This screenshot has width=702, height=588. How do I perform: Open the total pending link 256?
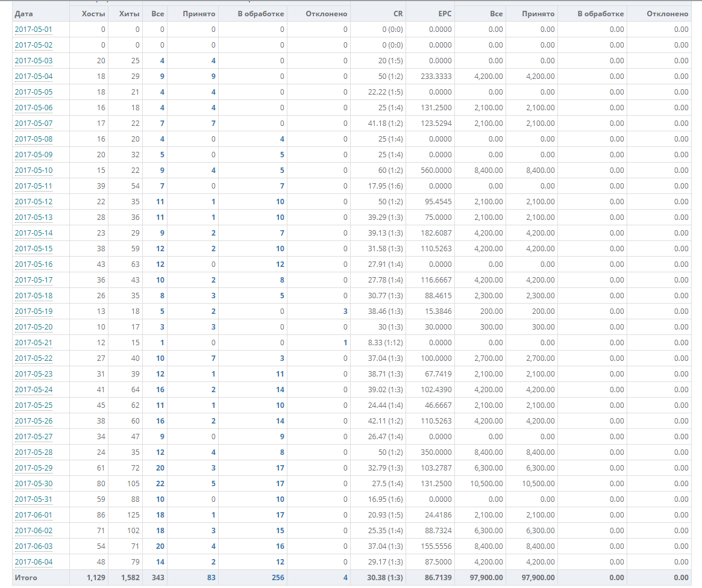[278, 578]
